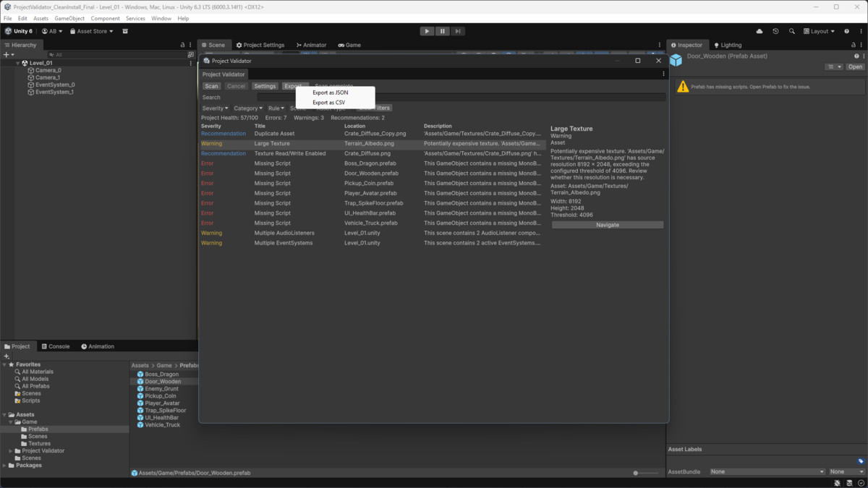The height and width of the screenshot is (488, 868).
Task: Click the Step frame button
Action: click(x=458, y=31)
